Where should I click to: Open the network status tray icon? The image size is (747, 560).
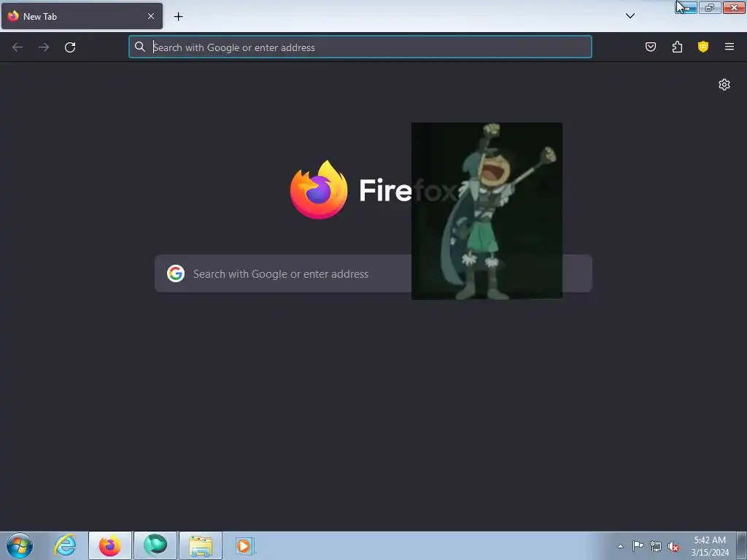tap(656, 546)
